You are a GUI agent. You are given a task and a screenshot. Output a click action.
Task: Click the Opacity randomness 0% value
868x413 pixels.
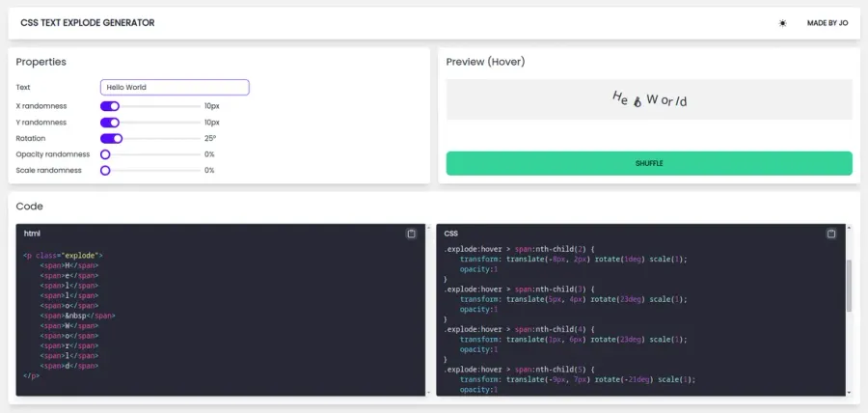209,154
